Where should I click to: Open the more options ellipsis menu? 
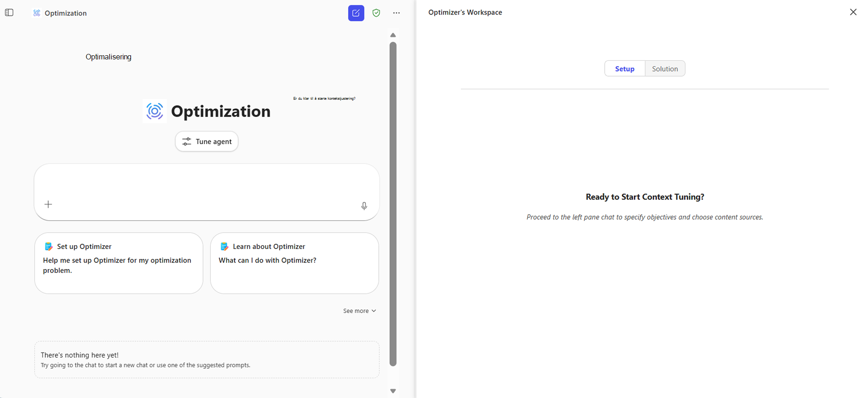[397, 13]
